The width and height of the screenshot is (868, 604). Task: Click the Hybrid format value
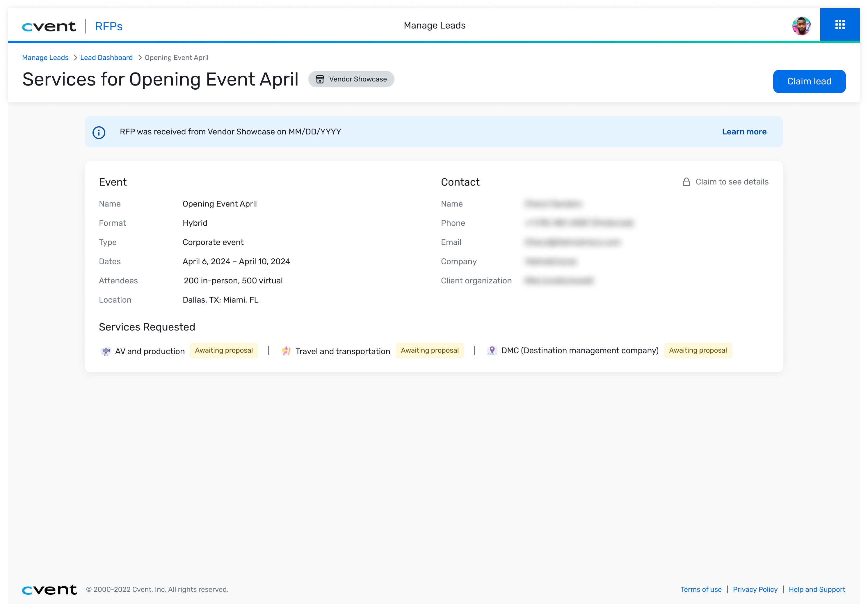tap(195, 223)
